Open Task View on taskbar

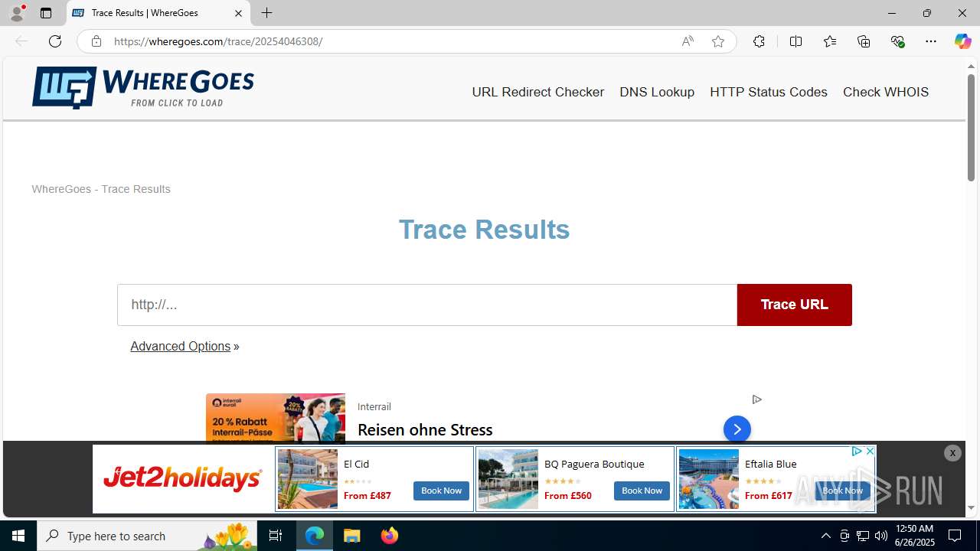coord(276,536)
